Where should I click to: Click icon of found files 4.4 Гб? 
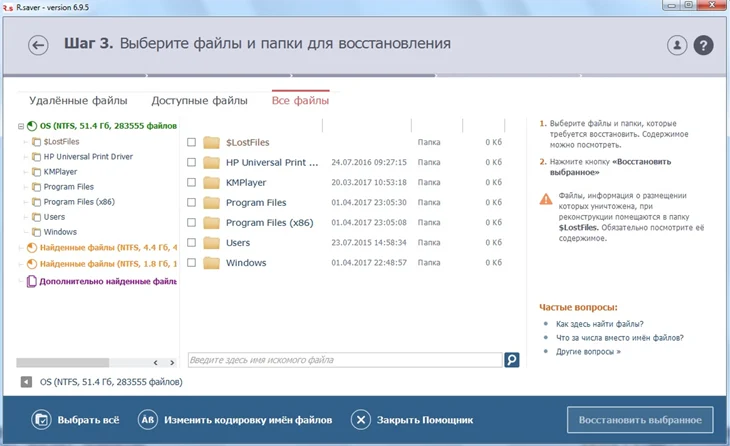[32, 248]
